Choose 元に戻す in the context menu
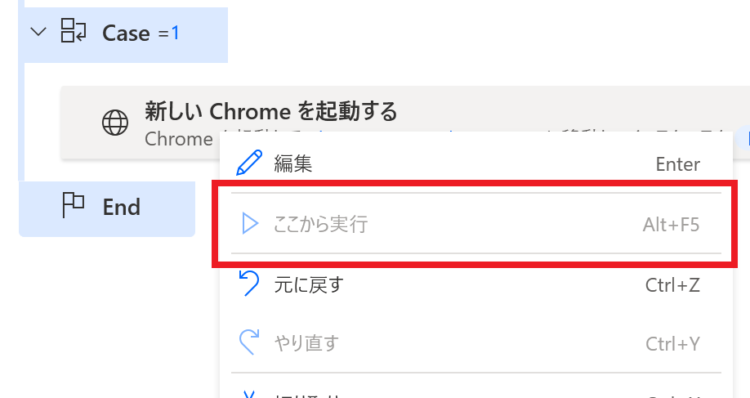This screenshot has width=750, height=398. tap(309, 285)
